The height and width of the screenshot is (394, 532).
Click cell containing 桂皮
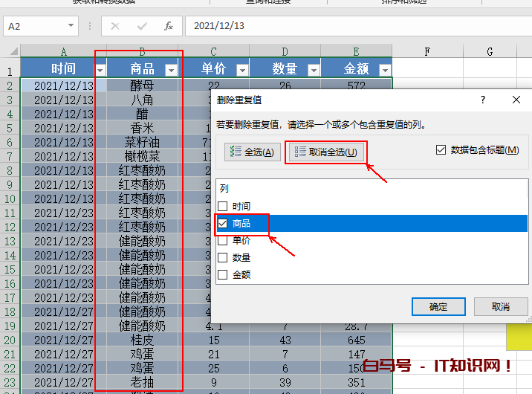click(x=142, y=340)
